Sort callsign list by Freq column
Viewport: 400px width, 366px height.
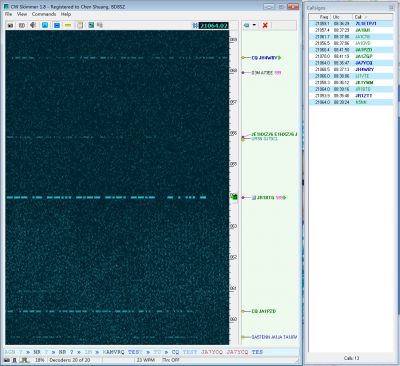point(320,17)
